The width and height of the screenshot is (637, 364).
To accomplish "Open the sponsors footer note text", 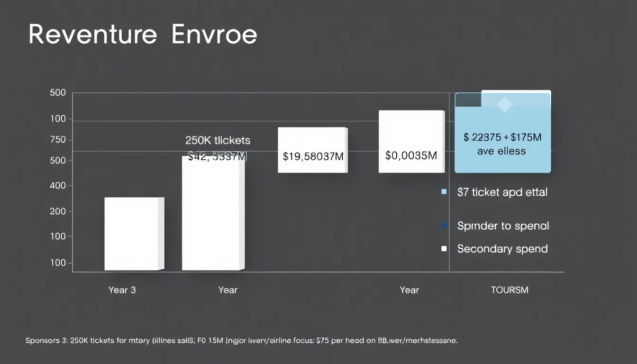I will tap(242, 340).
